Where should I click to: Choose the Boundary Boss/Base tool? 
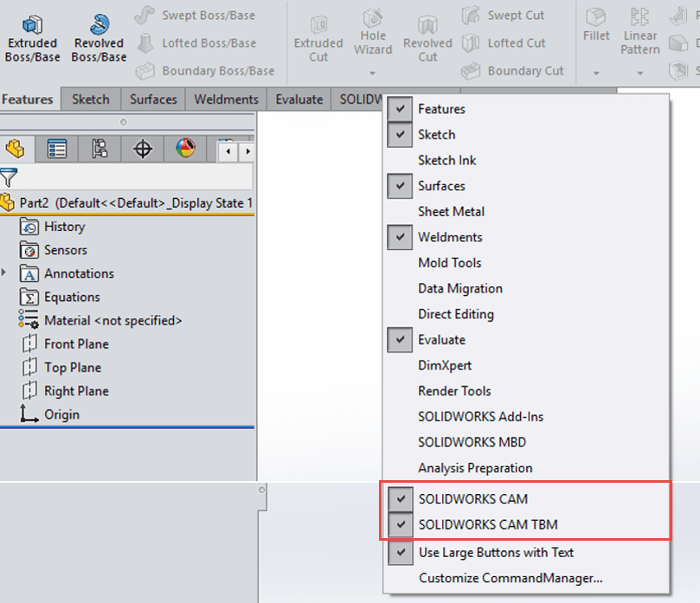205,71
